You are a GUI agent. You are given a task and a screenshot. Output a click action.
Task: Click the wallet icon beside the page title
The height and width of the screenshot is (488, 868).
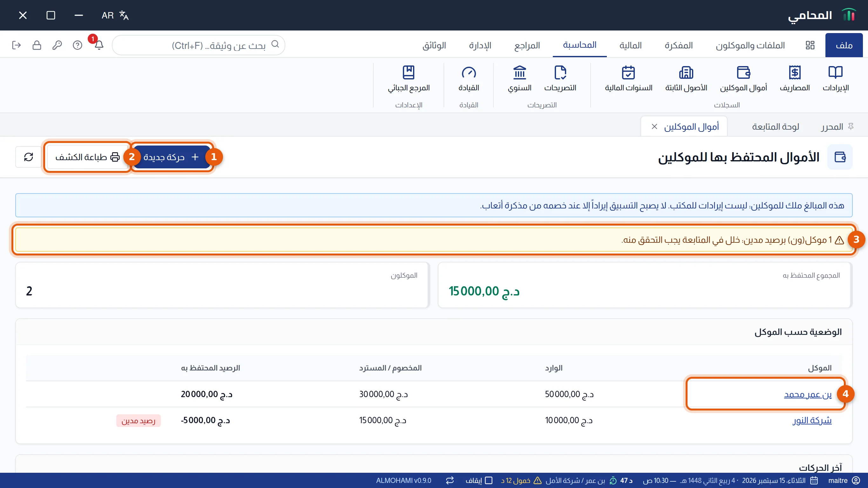click(840, 157)
